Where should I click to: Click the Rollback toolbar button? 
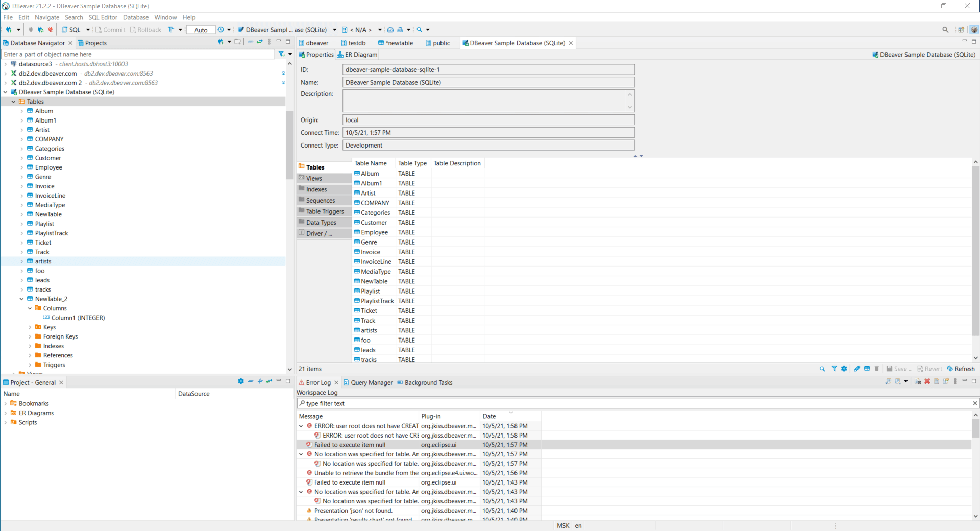click(x=145, y=30)
